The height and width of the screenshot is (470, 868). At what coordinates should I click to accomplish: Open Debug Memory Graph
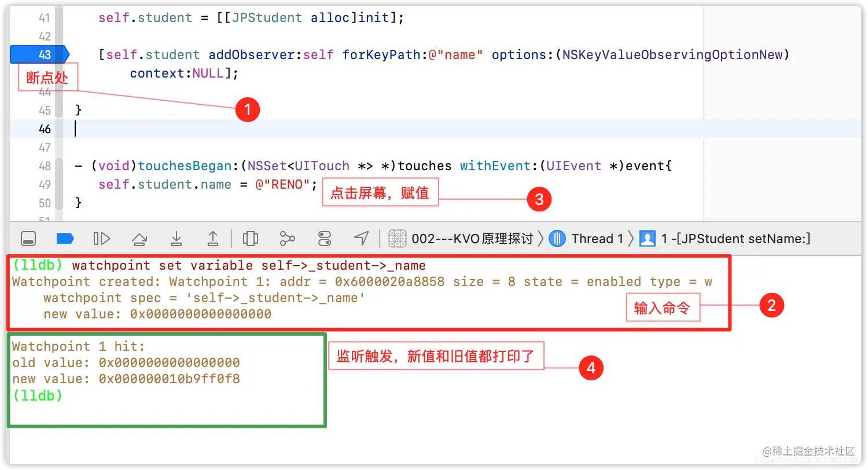click(287, 238)
